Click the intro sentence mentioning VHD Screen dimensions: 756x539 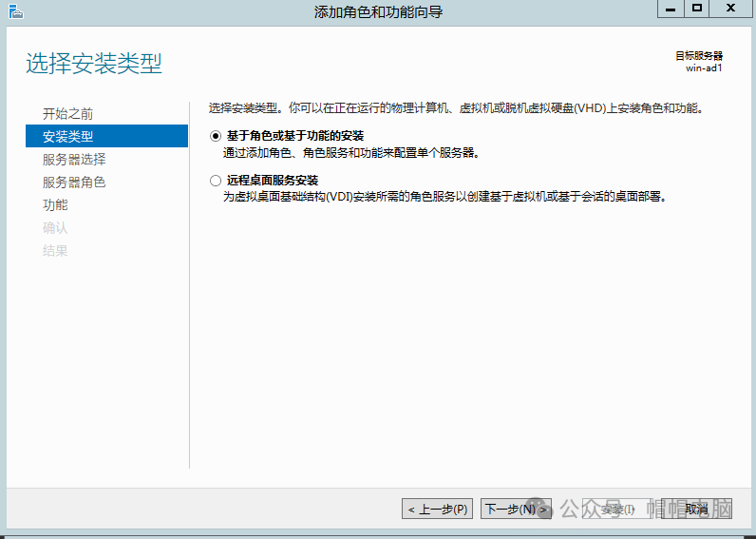457,108
